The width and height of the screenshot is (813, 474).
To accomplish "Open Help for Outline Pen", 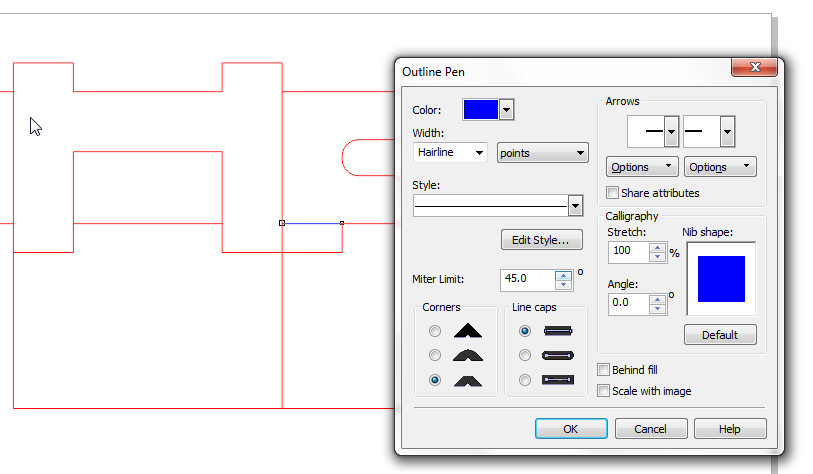I will click(x=730, y=429).
